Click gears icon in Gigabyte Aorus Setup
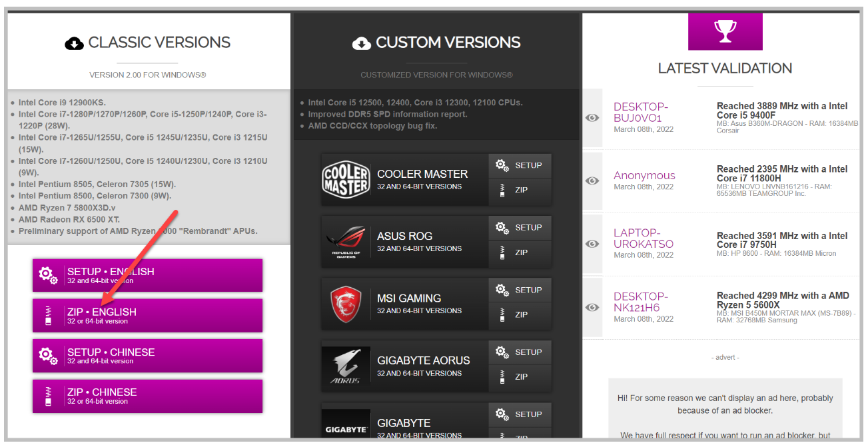This screenshot has width=868, height=443. (502, 352)
